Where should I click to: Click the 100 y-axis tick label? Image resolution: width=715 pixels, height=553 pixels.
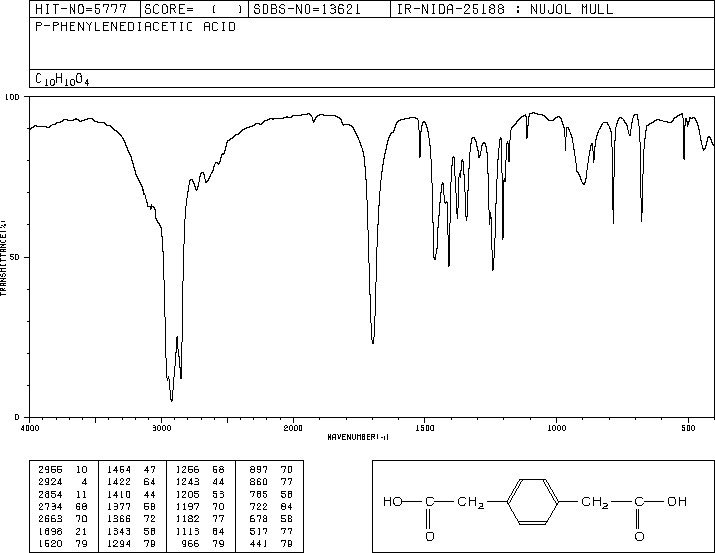tap(13, 97)
